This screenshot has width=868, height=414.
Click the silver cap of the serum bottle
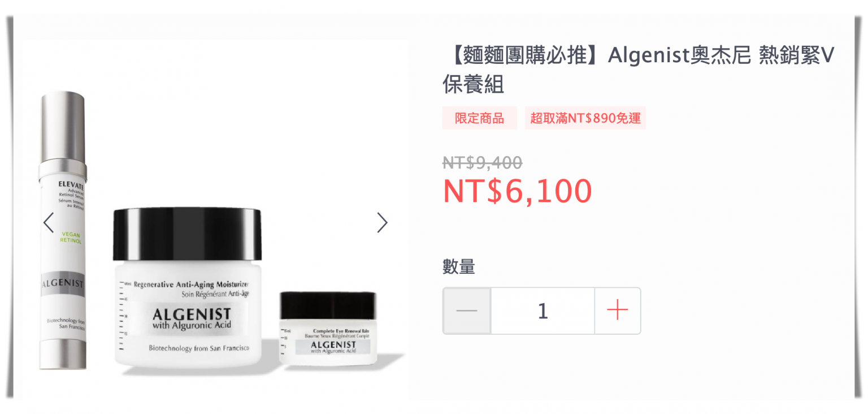click(62, 128)
